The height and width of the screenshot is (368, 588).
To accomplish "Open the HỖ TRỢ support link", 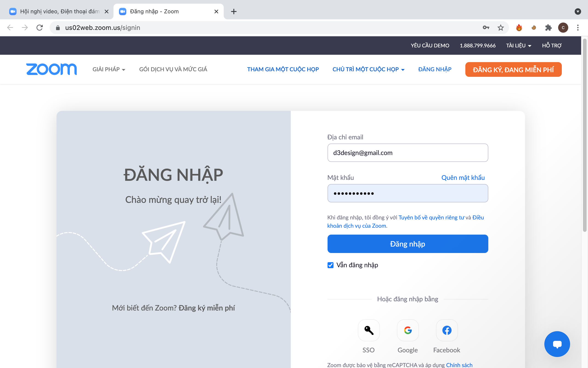I will (551, 46).
